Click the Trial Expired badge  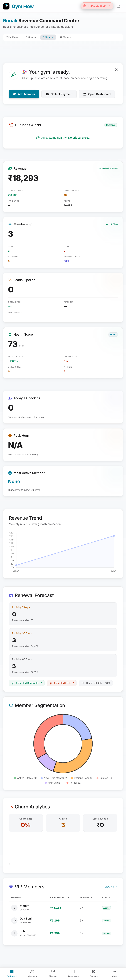click(x=97, y=6)
